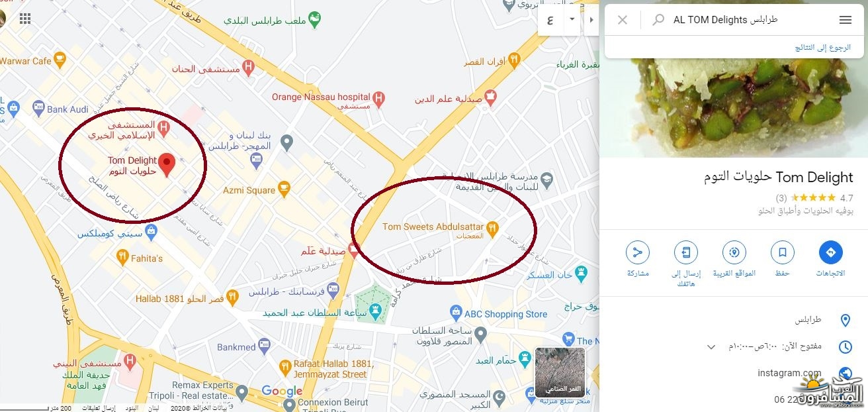Screen dimensions: 868x412
Task: Open the input language dropdown arrow
Action: click(572, 20)
